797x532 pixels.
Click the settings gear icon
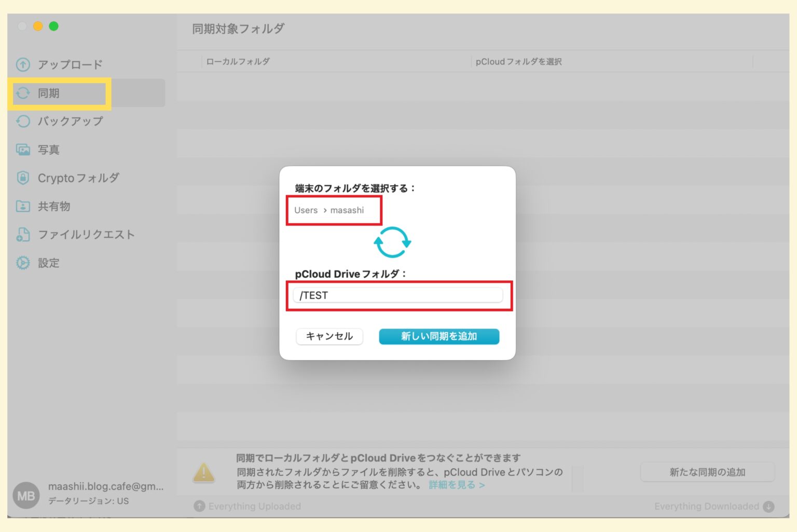[x=23, y=263]
